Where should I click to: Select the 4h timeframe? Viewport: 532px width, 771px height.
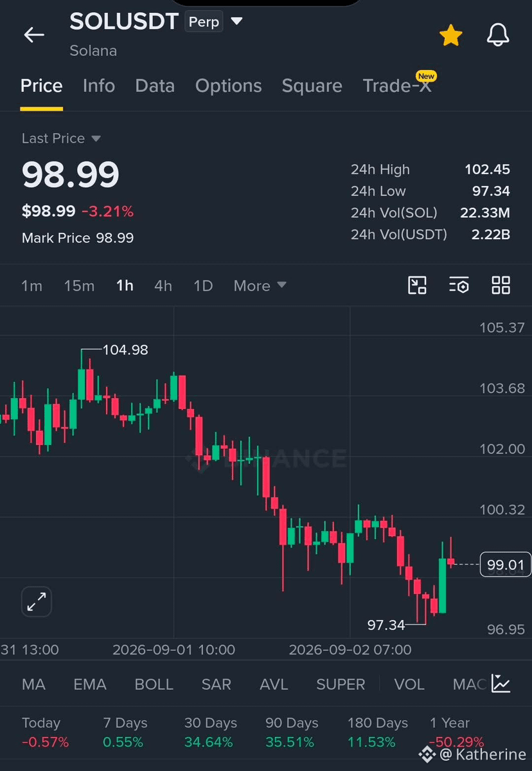[x=163, y=286]
